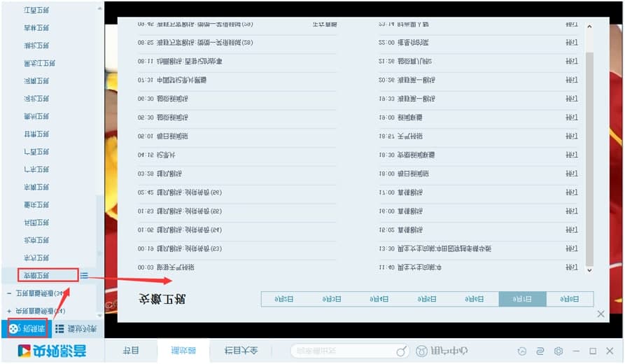Switch to the 播放列表 view
The image size is (625, 364).
click(x=76, y=328)
